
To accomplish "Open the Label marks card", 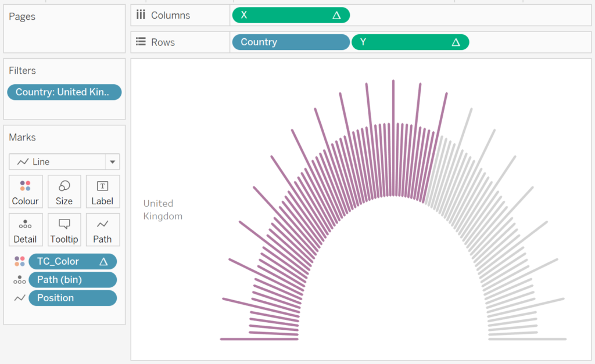I will (102, 192).
